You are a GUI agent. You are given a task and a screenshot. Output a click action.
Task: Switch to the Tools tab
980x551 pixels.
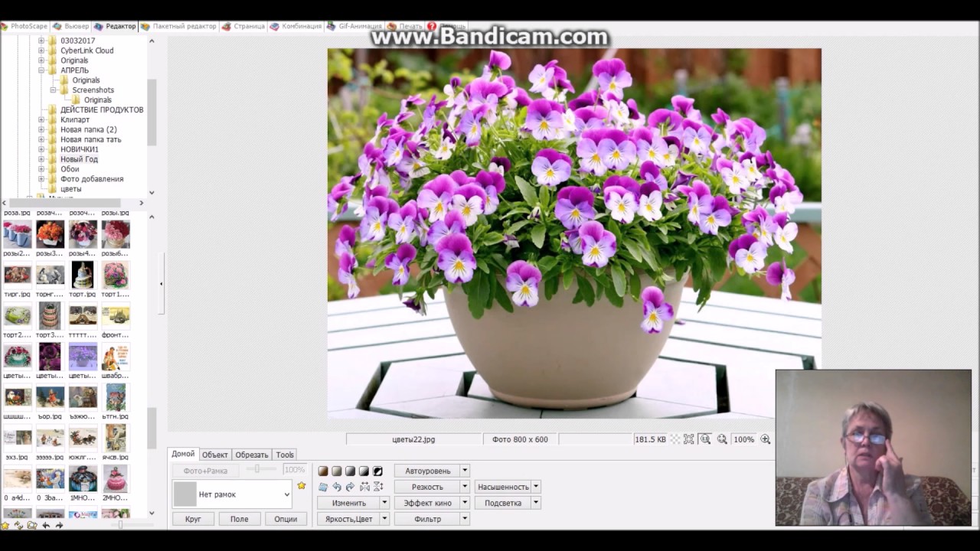pyautogui.click(x=285, y=455)
